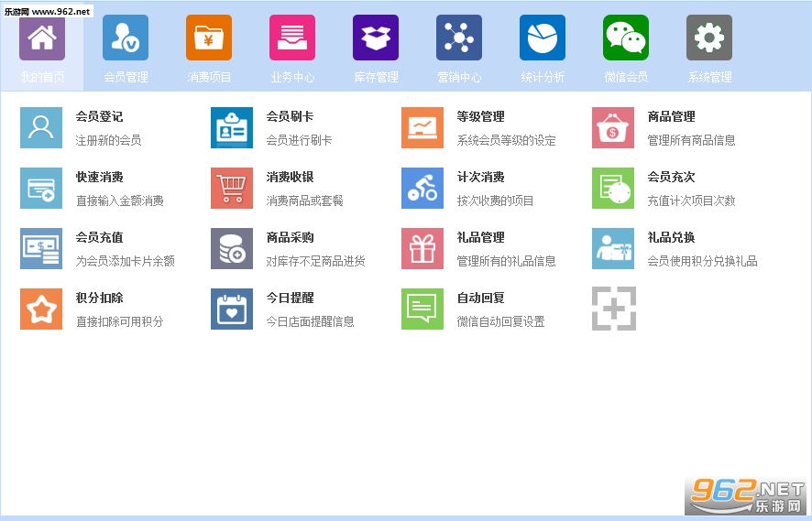Open the 系统管理 gear icon
The width and height of the screenshot is (812, 521).
[x=709, y=38]
